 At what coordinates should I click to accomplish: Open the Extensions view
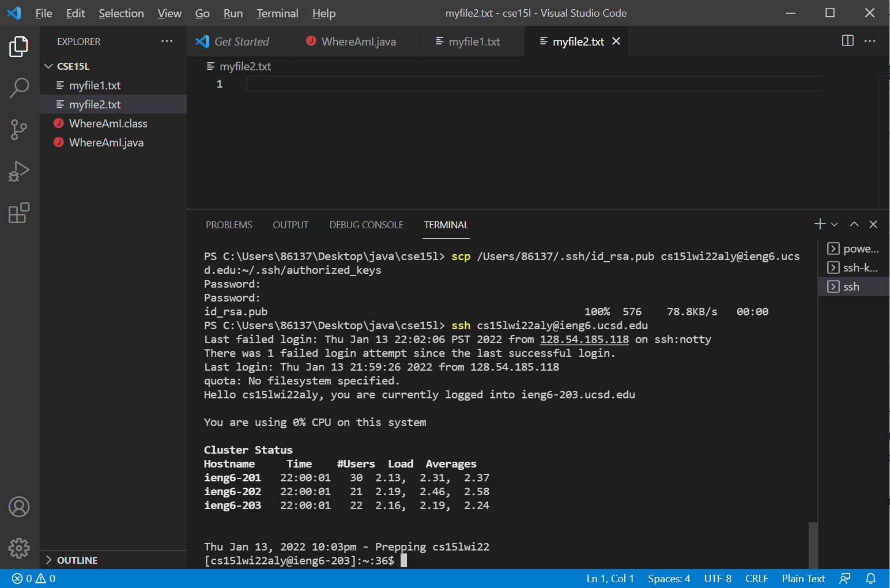click(19, 213)
